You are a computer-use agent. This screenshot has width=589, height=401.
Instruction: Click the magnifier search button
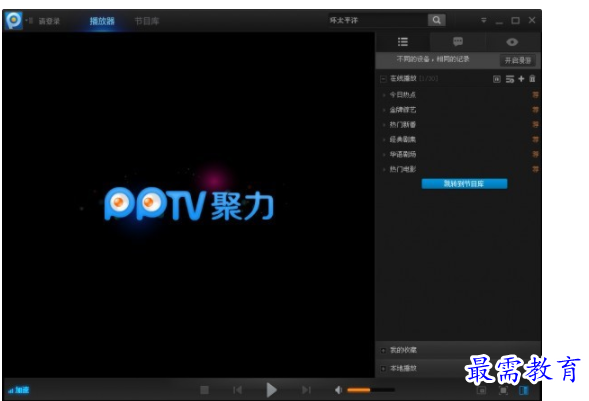436,20
